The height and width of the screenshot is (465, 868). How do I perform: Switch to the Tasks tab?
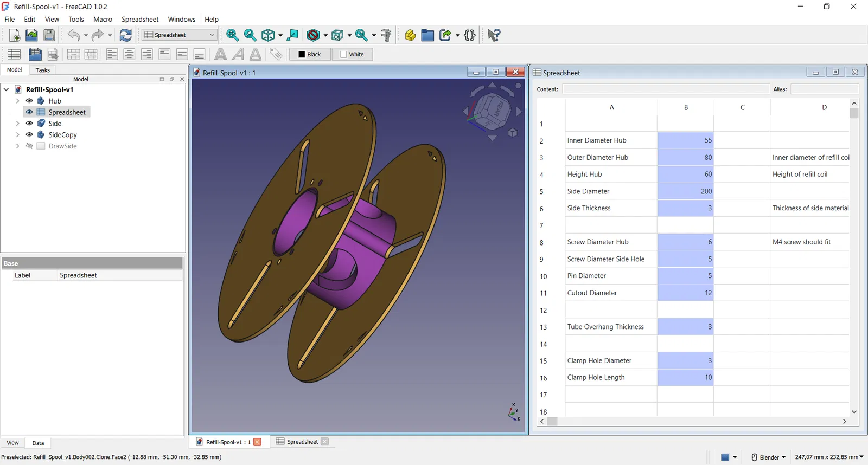[42, 70]
